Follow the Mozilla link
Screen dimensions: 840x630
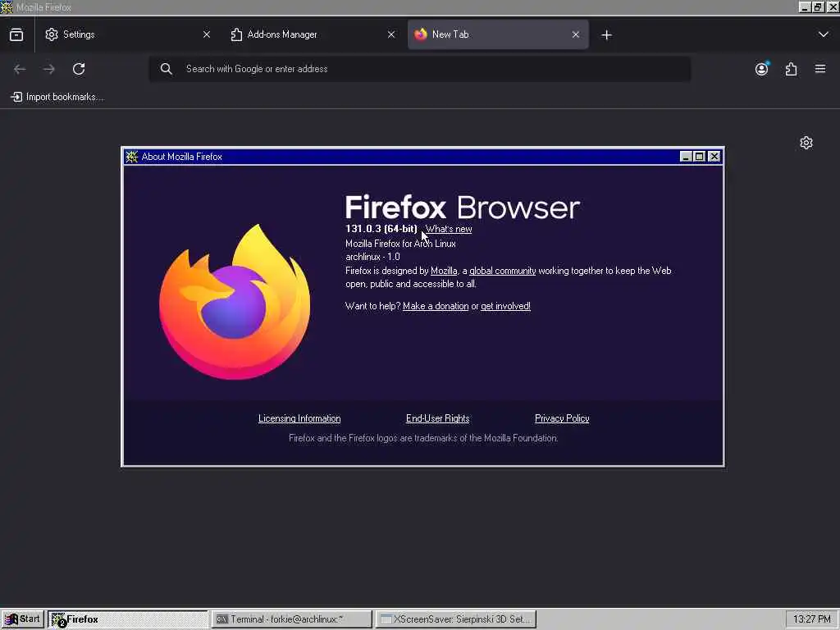pyautogui.click(x=444, y=271)
